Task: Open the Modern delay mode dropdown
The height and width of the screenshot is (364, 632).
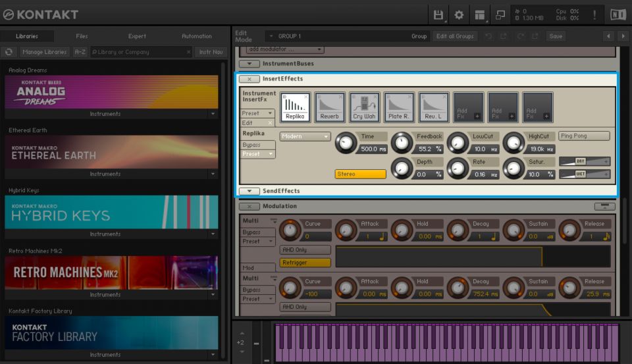Action: 305,136
